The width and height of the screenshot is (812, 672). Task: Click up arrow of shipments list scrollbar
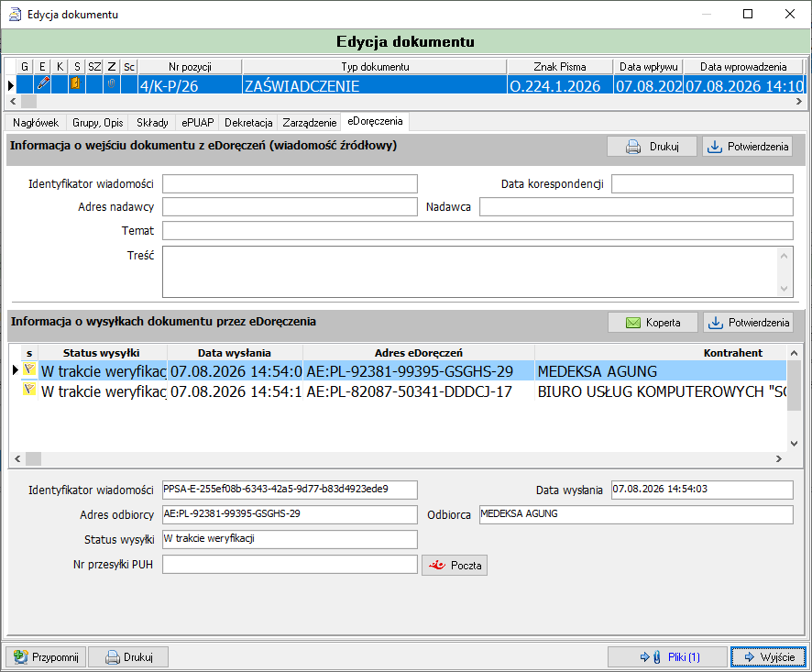794,353
